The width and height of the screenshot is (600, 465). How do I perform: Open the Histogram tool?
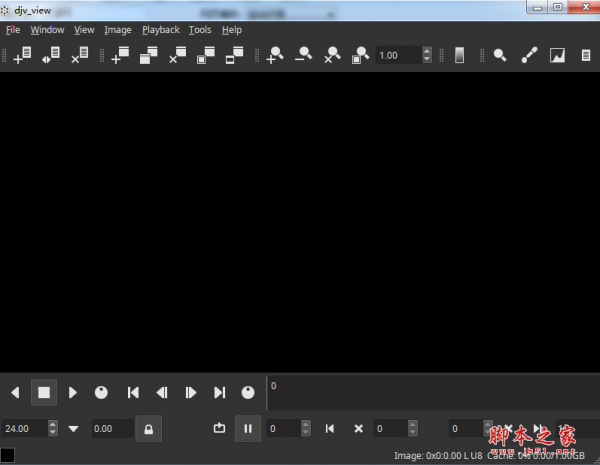(558, 55)
